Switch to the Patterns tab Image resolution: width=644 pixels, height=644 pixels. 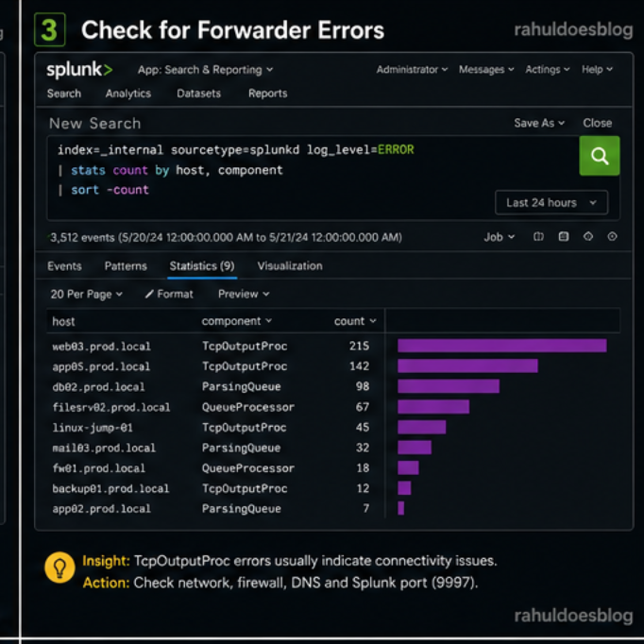126,266
